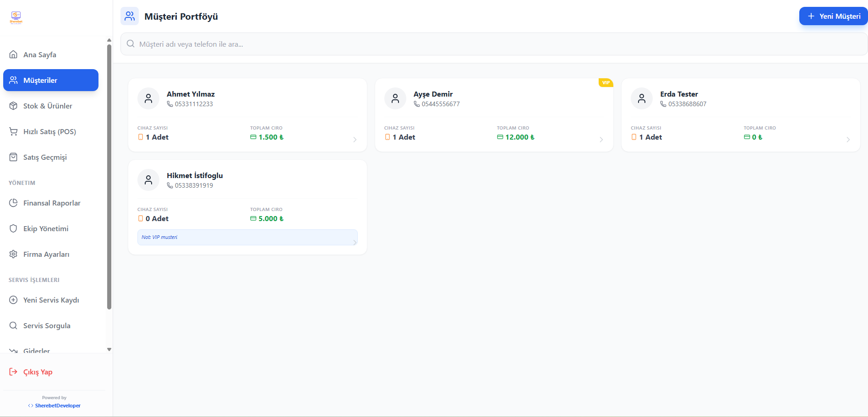Image resolution: width=868 pixels, height=417 pixels.
Task: Click Erda Tester's user avatar icon
Action: coord(641,98)
